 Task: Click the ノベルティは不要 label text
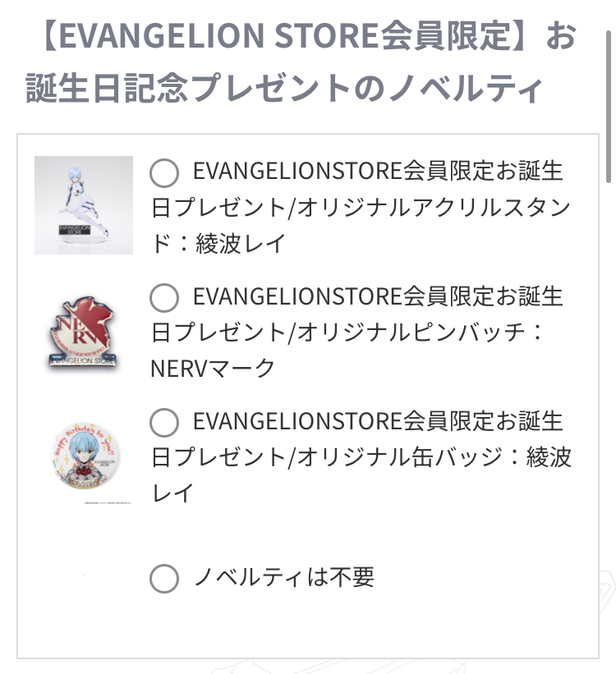pos(283,577)
